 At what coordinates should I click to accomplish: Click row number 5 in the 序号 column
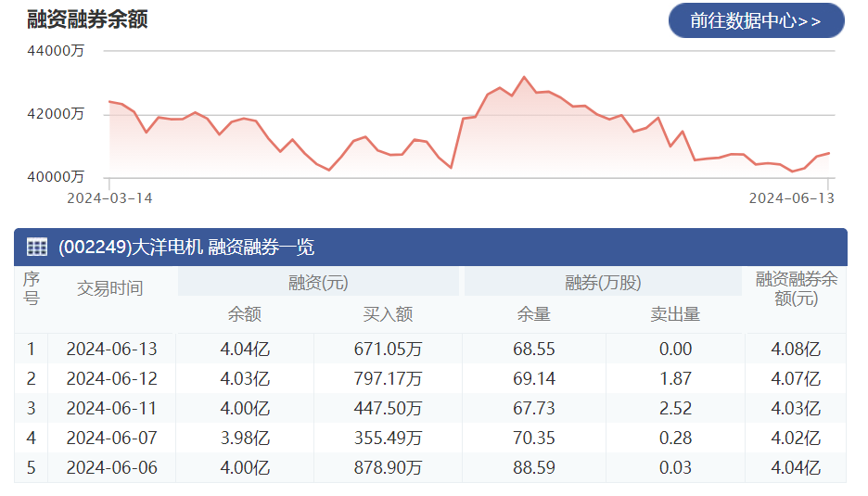pyautogui.click(x=31, y=468)
